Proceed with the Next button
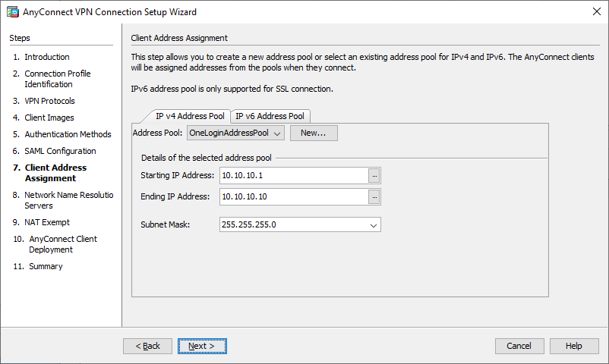This screenshot has height=364, width=609. pyautogui.click(x=202, y=346)
